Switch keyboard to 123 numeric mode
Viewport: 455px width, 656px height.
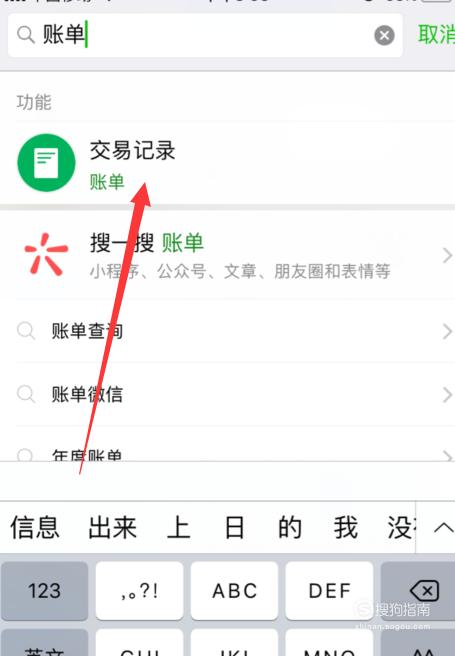point(44,591)
